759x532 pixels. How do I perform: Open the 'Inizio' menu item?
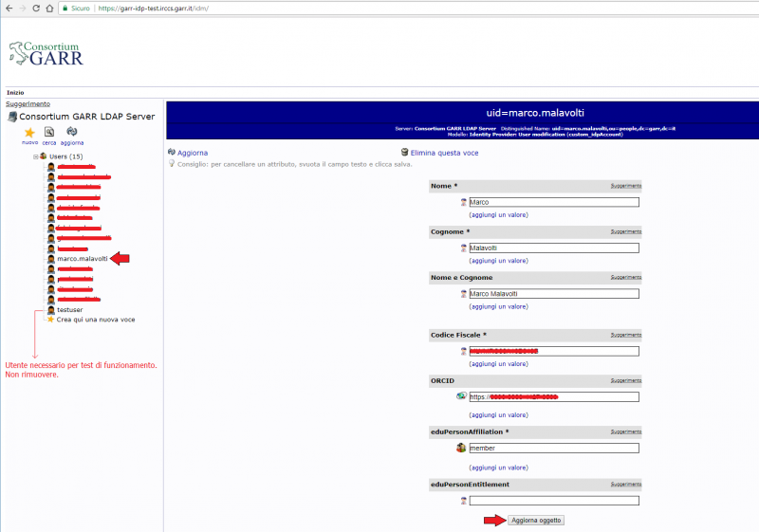[15, 92]
